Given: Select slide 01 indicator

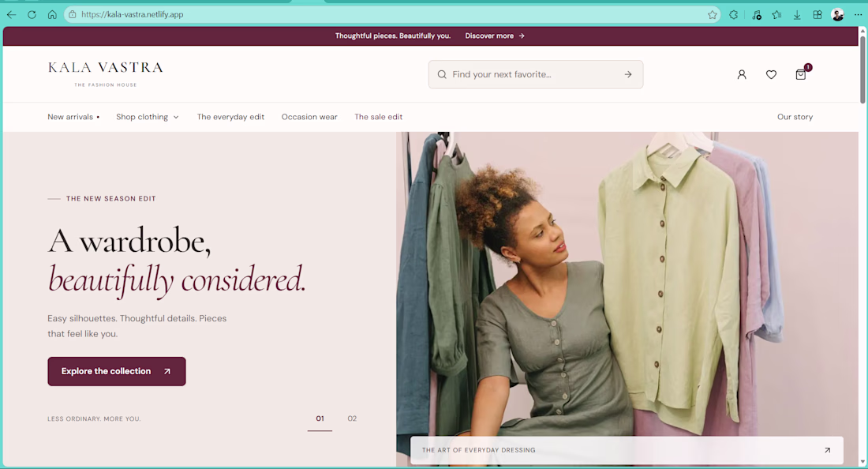Looking at the screenshot, I should pyautogui.click(x=320, y=419).
